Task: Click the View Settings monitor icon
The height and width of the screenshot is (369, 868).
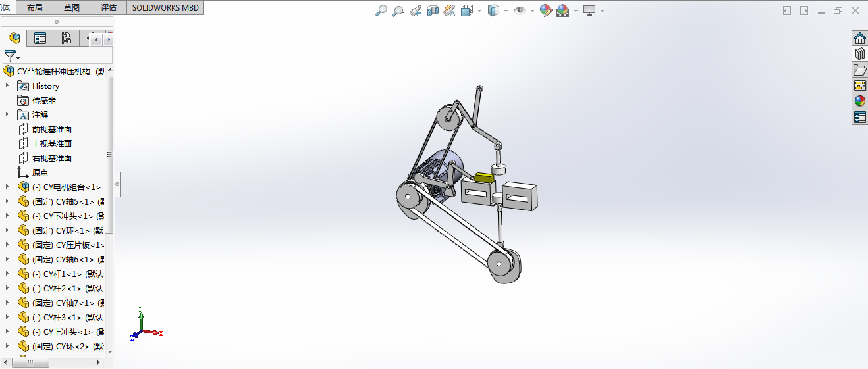Action: coord(589,11)
